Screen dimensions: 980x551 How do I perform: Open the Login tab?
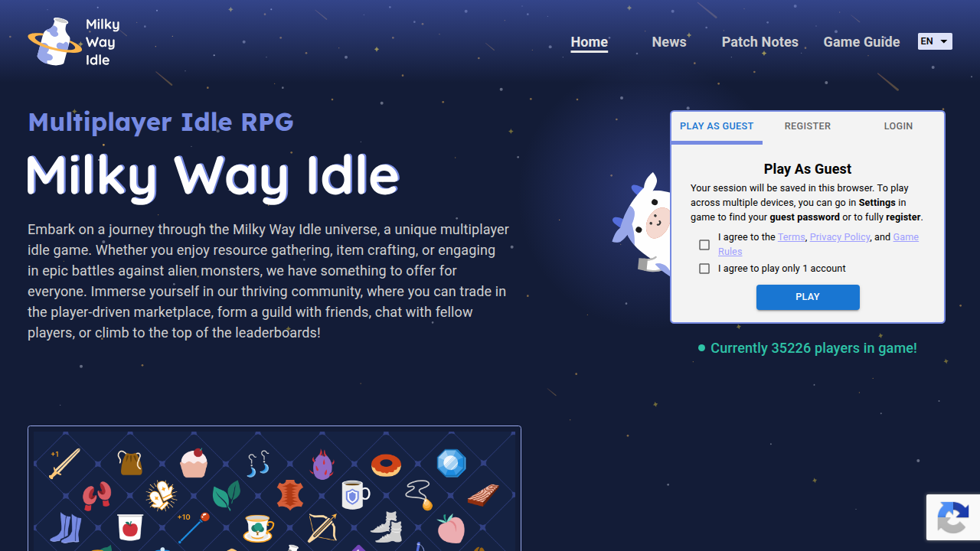(x=898, y=127)
